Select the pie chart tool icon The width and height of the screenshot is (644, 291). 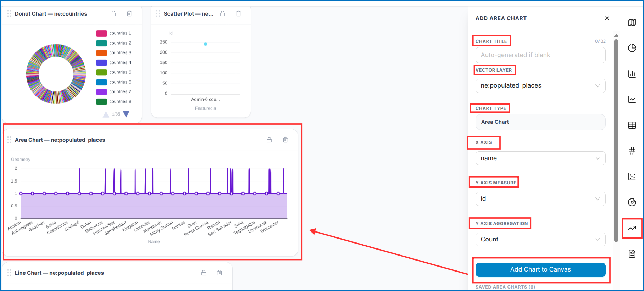(632, 48)
